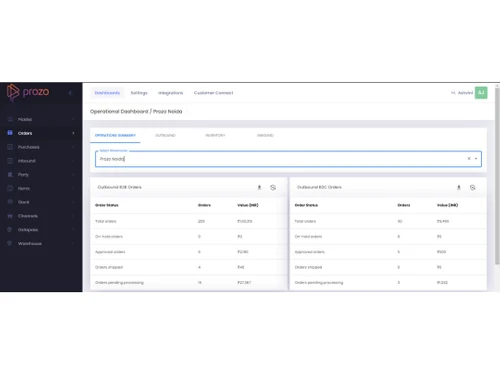Click Value (INR) header in B2C table

pos(447,205)
